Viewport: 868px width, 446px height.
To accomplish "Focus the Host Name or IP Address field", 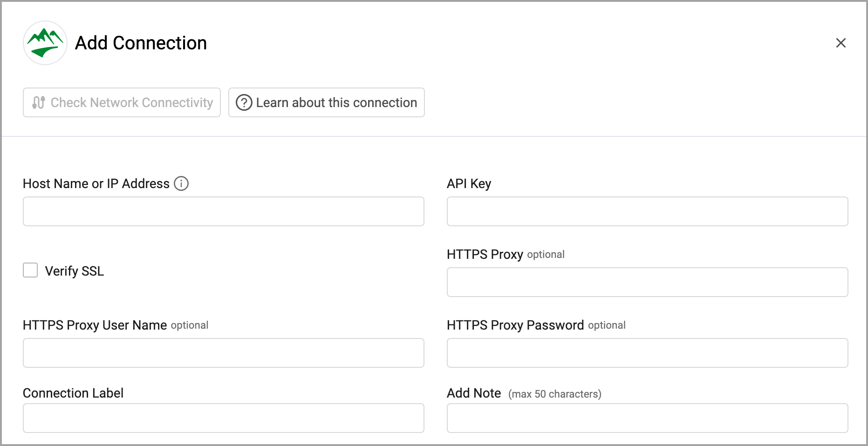I will 223,211.
